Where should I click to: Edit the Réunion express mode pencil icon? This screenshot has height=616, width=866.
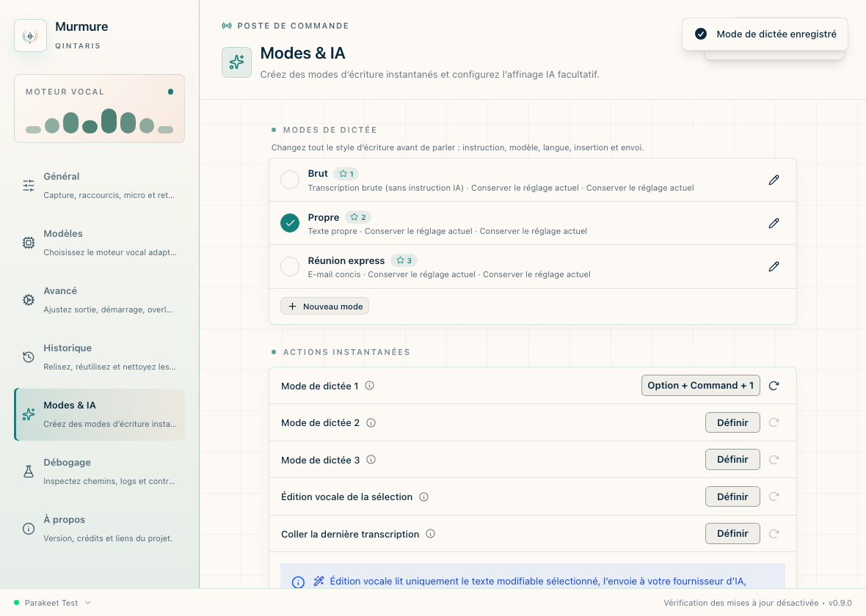pyautogui.click(x=774, y=267)
